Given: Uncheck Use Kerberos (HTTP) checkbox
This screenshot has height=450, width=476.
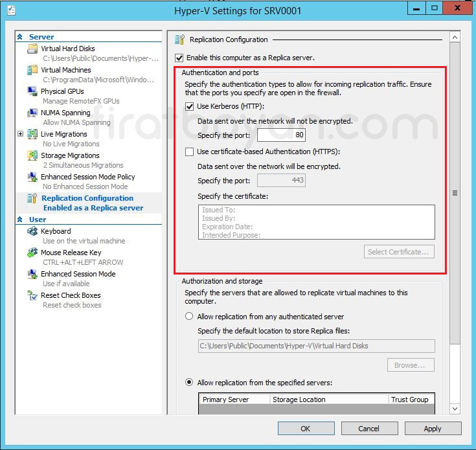Looking at the screenshot, I should 189,106.
